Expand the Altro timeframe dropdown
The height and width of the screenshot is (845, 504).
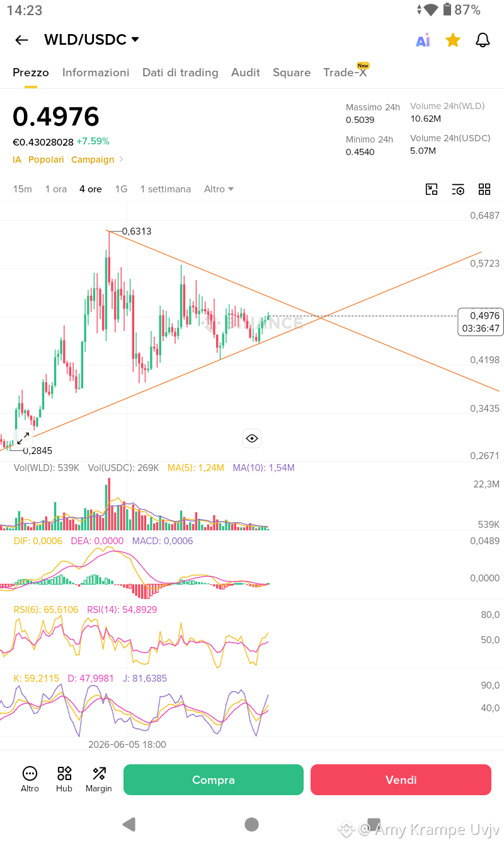(219, 189)
